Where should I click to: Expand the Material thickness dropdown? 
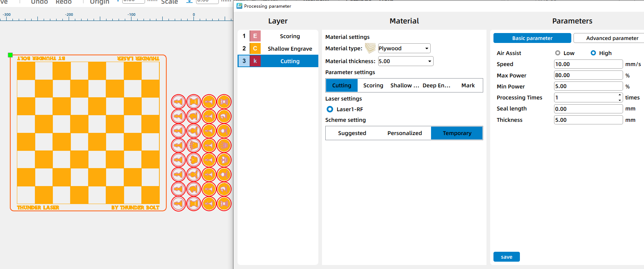click(x=429, y=61)
